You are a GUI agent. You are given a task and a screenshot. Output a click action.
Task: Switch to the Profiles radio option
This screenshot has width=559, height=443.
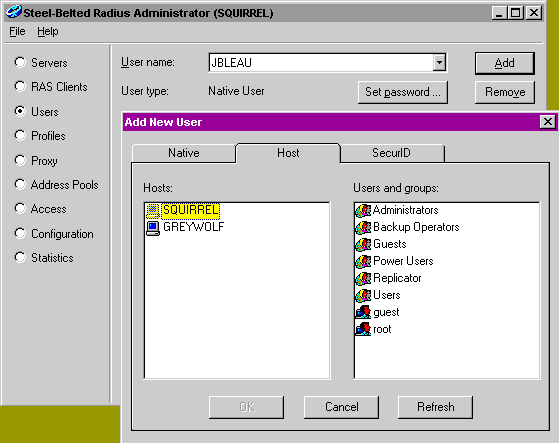[20, 135]
